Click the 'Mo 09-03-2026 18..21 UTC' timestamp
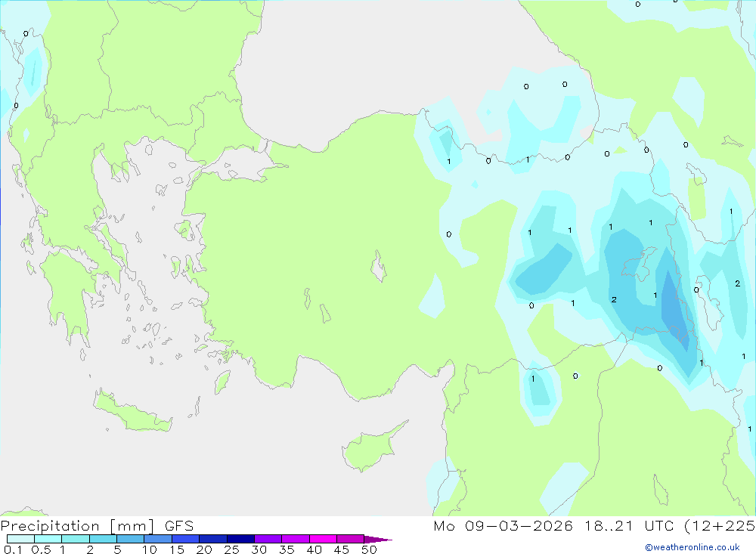Image resolution: width=756 pixels, height=554 pixels. pyautogui.click(x=553, y=525)
